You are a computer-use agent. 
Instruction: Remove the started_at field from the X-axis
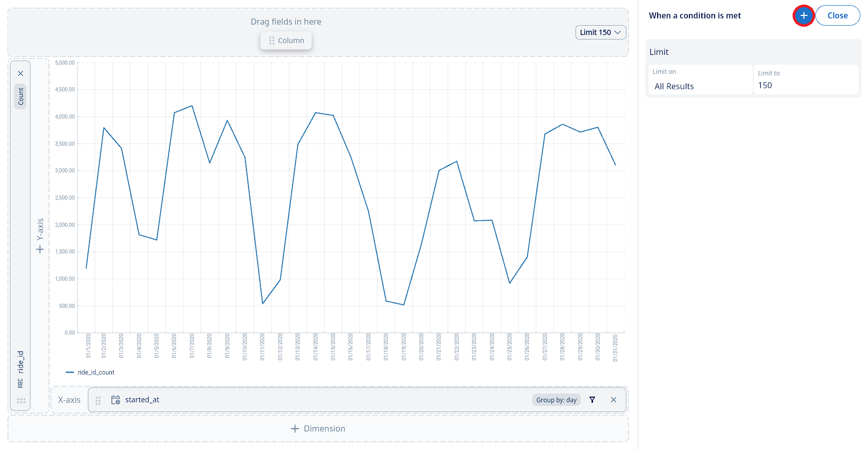click(x=613, y=400)
